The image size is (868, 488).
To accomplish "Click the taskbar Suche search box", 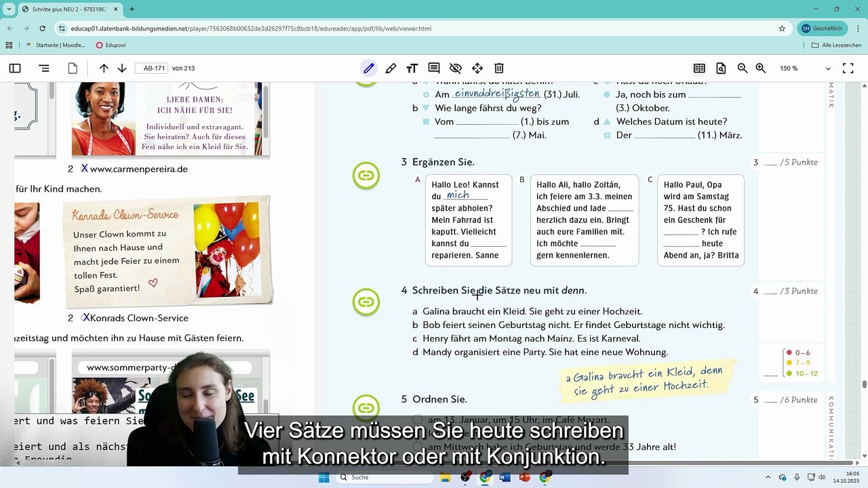I will [385, 477].
